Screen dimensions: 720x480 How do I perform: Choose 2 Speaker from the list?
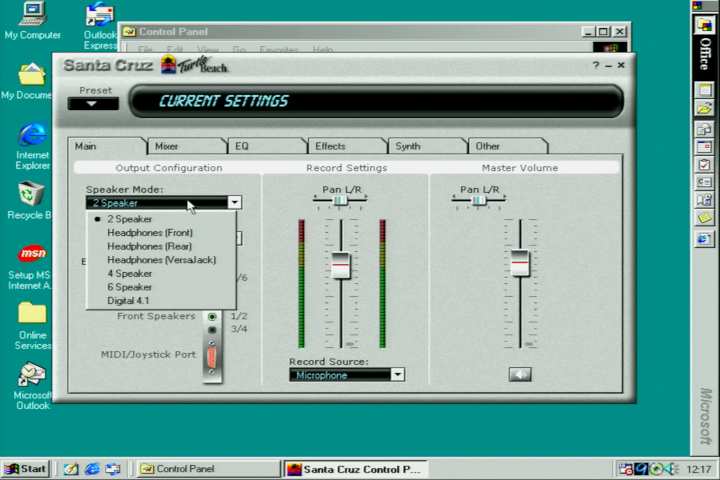(x=161, y=219)
